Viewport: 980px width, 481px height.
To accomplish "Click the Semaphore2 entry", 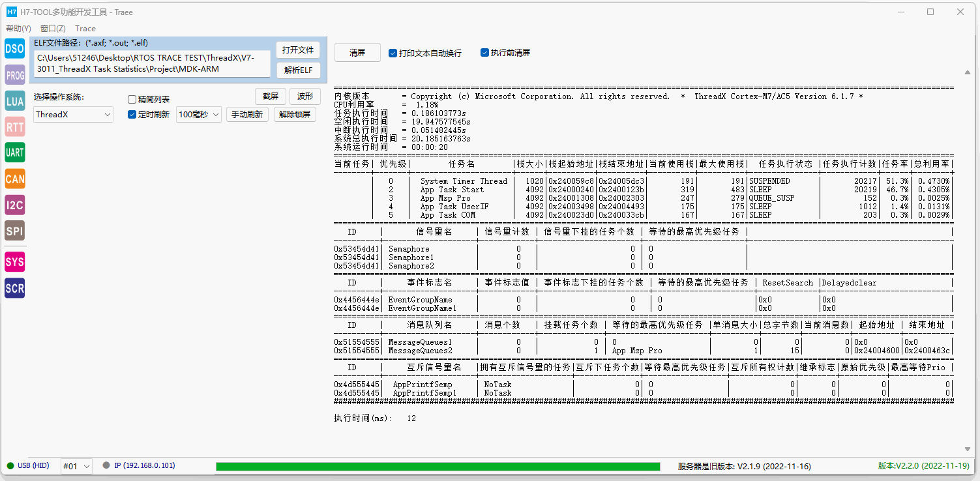I will tap(411, 266).
